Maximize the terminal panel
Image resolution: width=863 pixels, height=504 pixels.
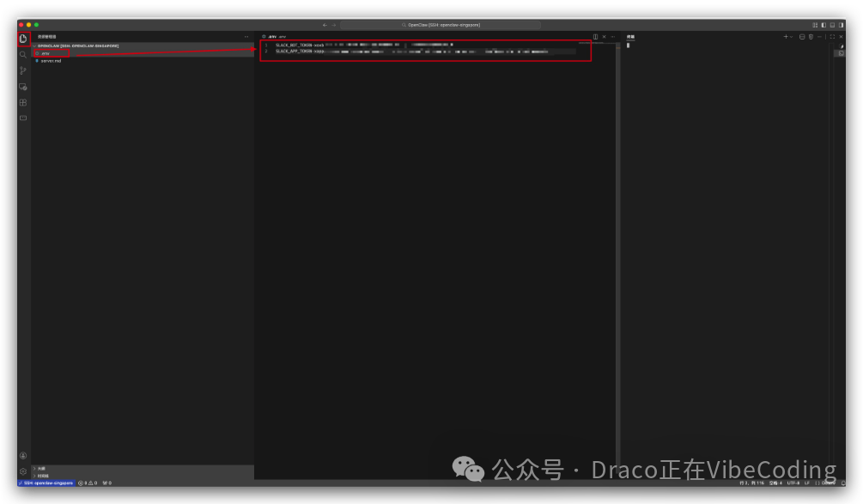[x=832, y=37]
